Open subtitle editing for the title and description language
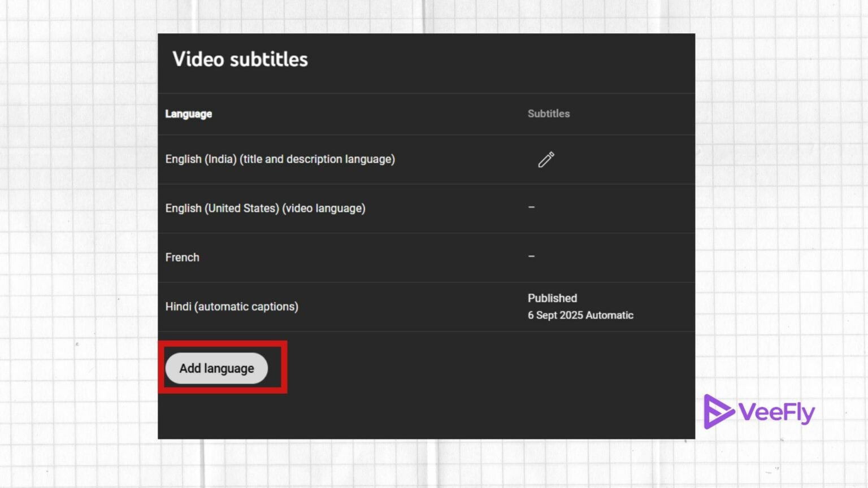The height and width of the screenshot is (488, 868). click(x=546, y=160)
